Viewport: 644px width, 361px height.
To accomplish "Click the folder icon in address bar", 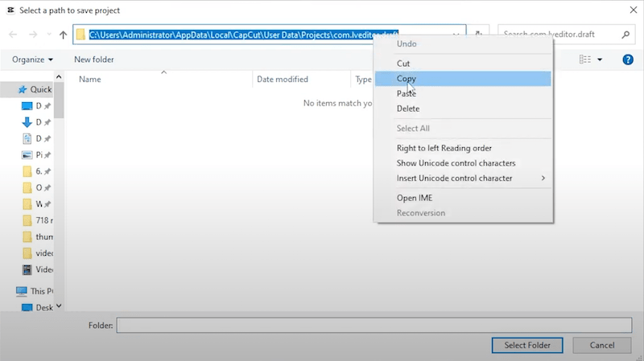I will click(x=81, y=35).
